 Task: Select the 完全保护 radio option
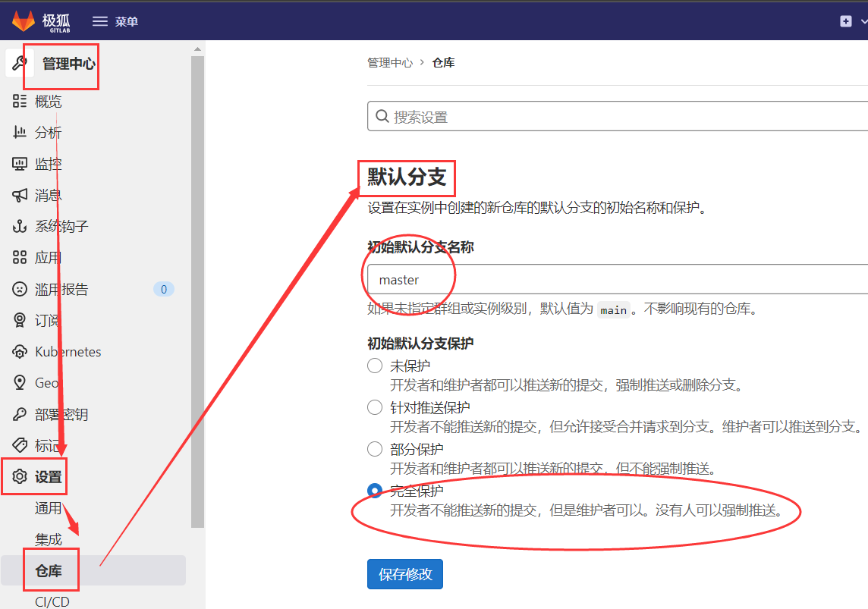tap(375, 491)
